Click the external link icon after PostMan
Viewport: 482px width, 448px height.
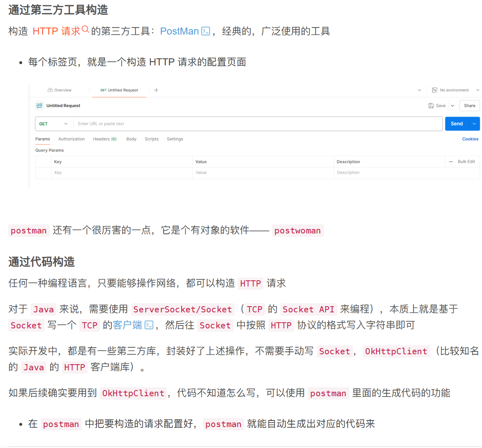click(x=205, y=31)
